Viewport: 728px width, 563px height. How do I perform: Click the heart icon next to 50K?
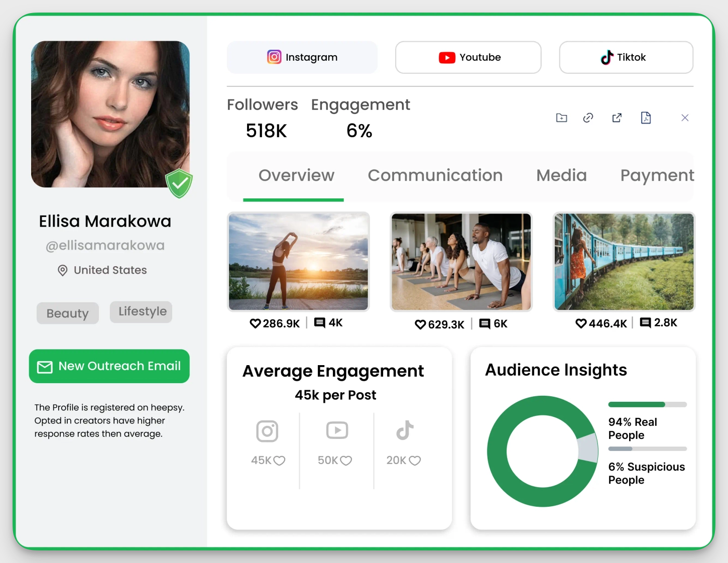point(346,461)
